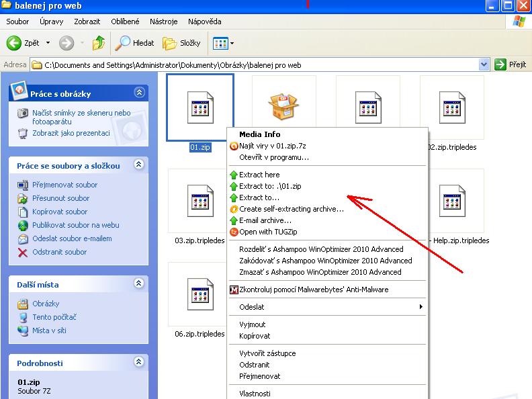Toggle the Složky folders pane
Image resolution: width=532 pixels, height=399 pixels.
point(182,43)
